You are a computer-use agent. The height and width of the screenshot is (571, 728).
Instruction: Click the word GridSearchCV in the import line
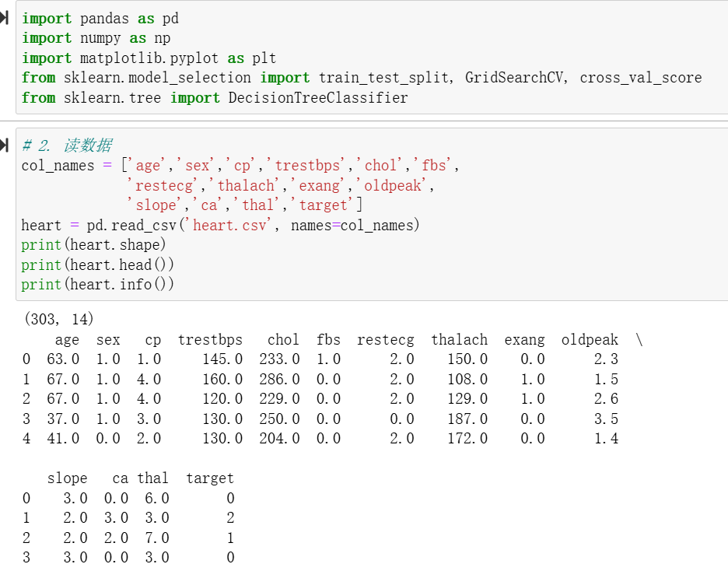click(x=514, y=78)
